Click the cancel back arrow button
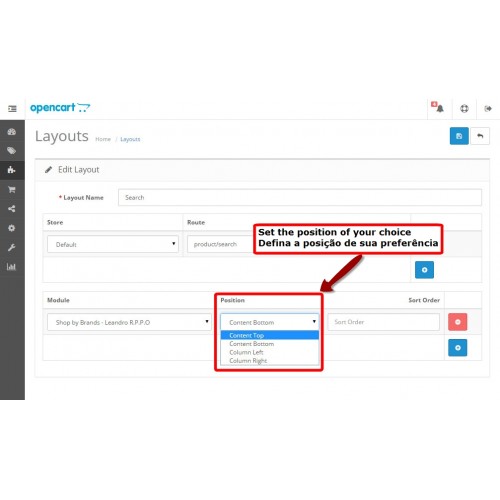The image size is (500, 500). (x=480, y=136)
